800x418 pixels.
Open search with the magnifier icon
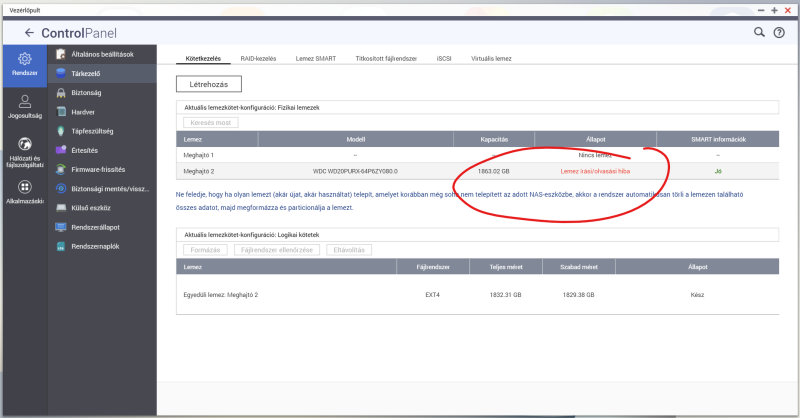point(759,32)
